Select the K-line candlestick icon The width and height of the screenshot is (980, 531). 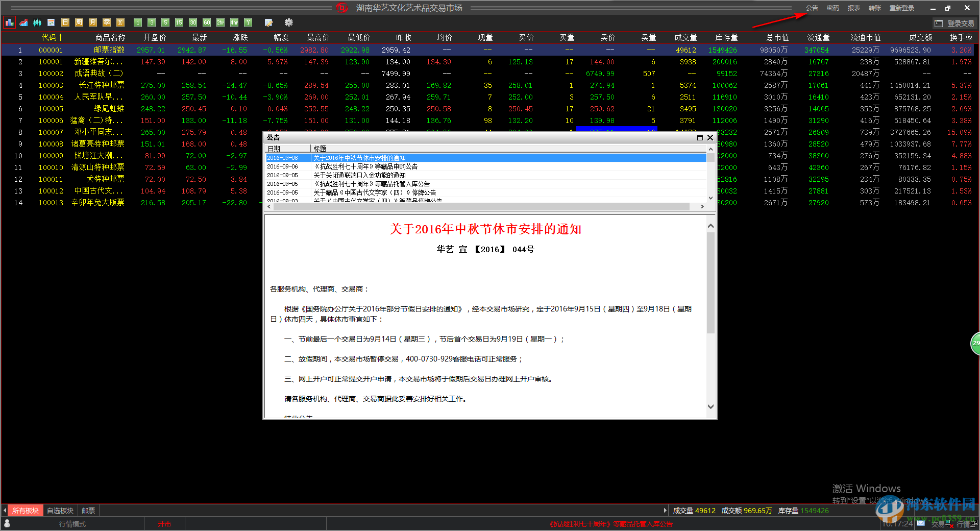(x=37, y=22)
